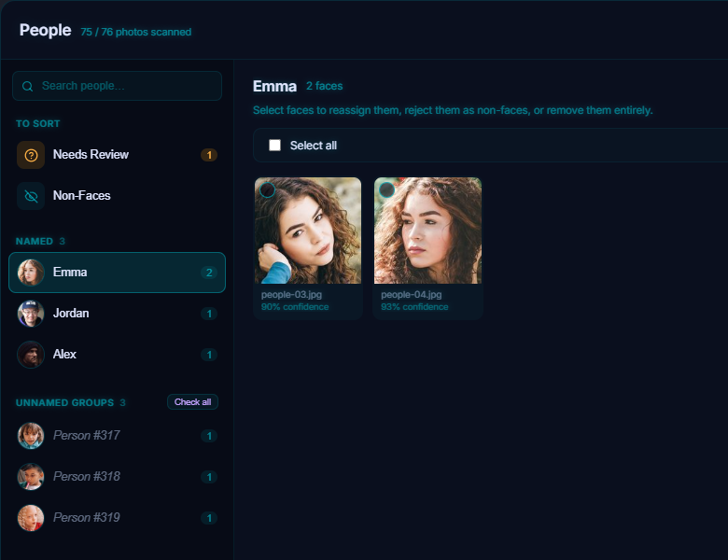Click Person #319 avatar
Screen dimensions: 728x560
(31, 518)
